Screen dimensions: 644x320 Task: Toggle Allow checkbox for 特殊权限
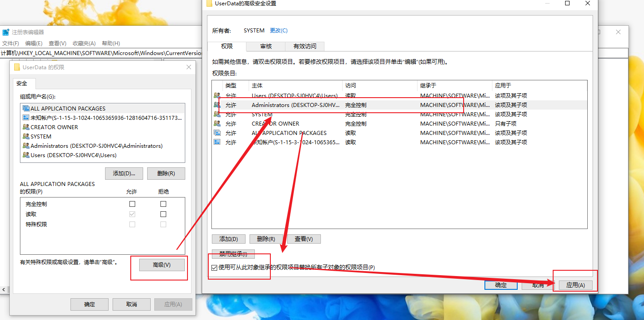pos(132,225)
